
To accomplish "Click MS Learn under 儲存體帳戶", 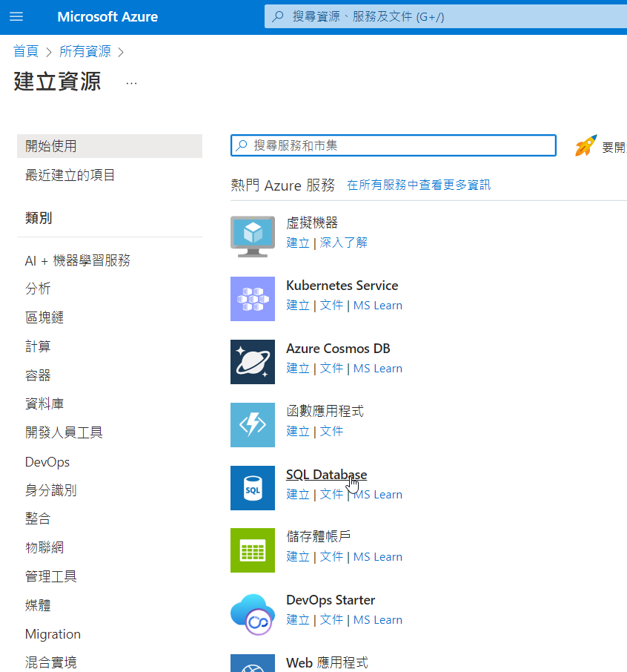I will click(x=378, y=557).
